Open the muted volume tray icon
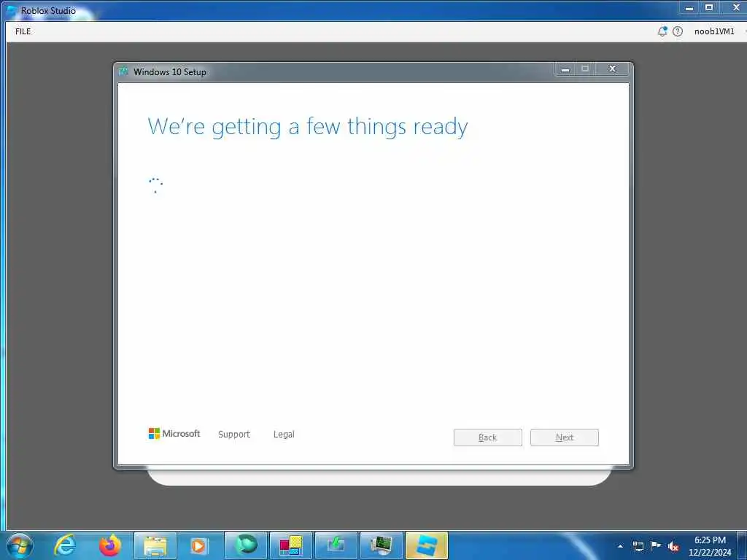747x560 pixels. [673, 546]
